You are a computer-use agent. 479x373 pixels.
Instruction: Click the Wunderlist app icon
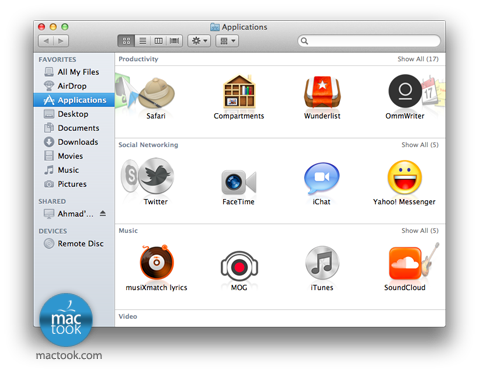point(322,92)
